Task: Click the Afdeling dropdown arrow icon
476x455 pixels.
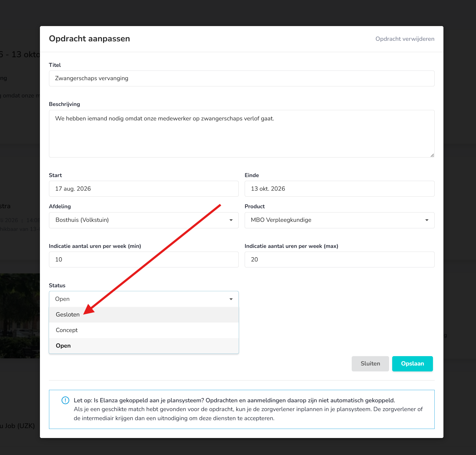Action: coord(231,220)
